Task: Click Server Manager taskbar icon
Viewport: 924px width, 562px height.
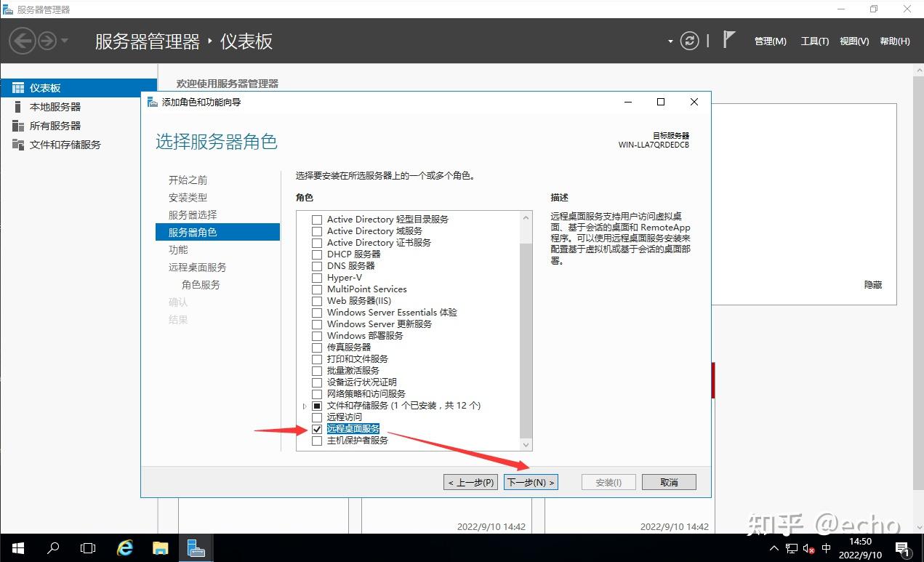Action: [x=196, y=548]
